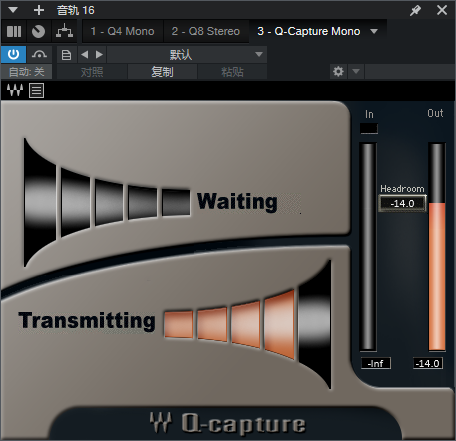Viewport: 456px width, 441px height.
Task: Click the 粘贴 paste button
Action: click(232, 72)
